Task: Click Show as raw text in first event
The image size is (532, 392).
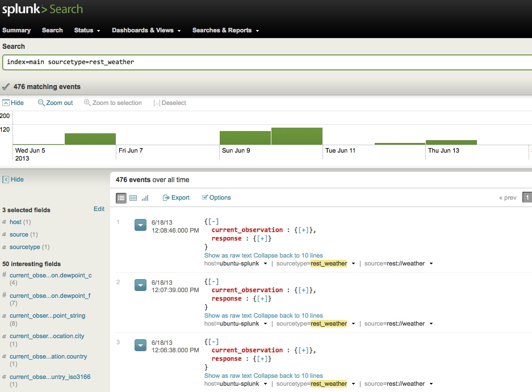Action: click(x=228, y=255)
